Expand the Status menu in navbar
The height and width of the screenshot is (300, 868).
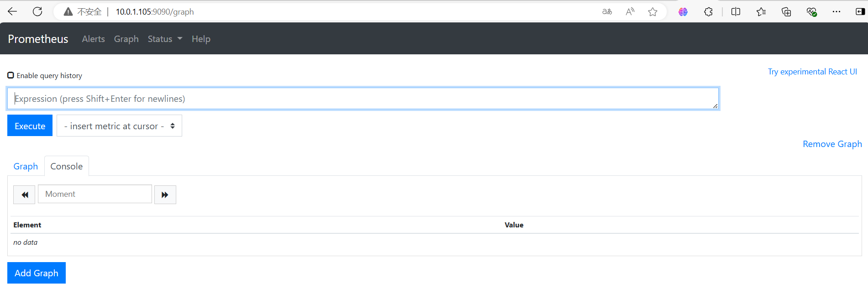tap(165, 39)
